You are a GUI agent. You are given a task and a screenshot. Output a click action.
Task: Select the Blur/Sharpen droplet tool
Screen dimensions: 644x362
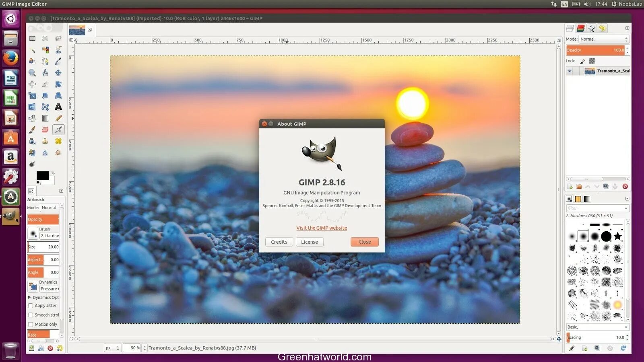pyautogui.click(x=45, y=152)
